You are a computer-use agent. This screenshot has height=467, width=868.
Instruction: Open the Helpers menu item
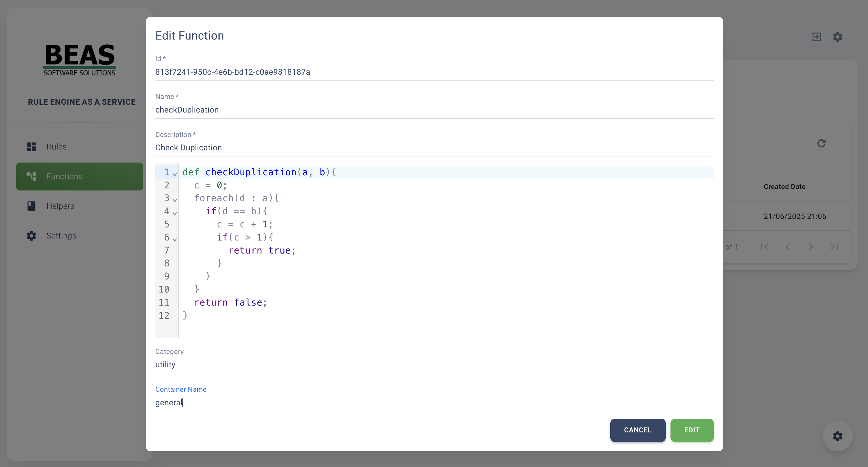pos(79,206)
